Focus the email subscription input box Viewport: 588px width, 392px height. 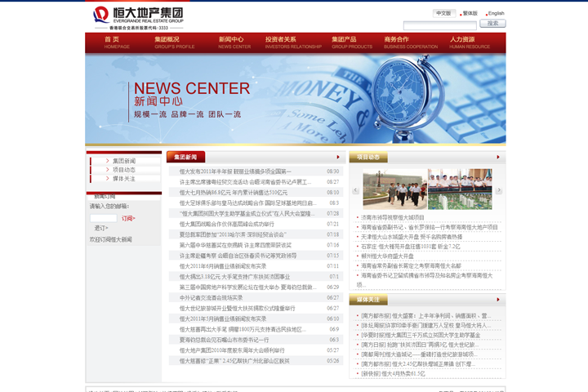click(105, 218)
